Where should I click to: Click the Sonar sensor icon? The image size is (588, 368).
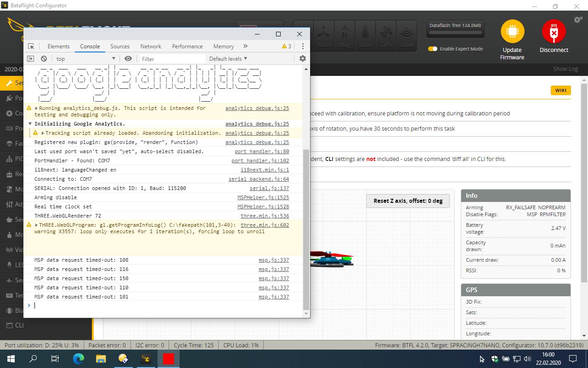point(407,36)
